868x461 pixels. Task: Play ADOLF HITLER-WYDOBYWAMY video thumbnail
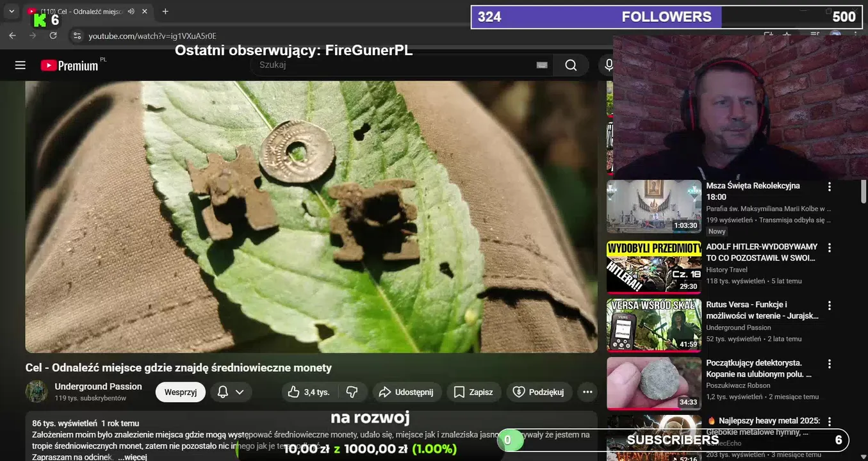[x=654, y=267]
